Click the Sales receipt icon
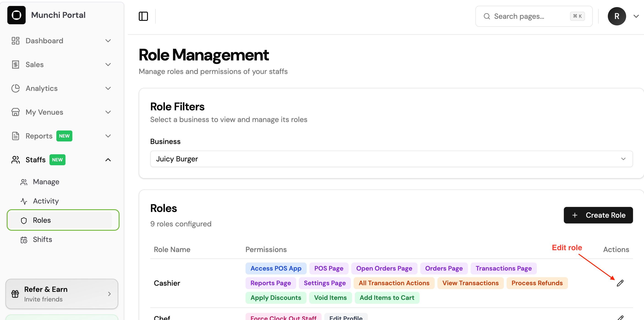This screenshot has height=320, width=644. [16, 65]
